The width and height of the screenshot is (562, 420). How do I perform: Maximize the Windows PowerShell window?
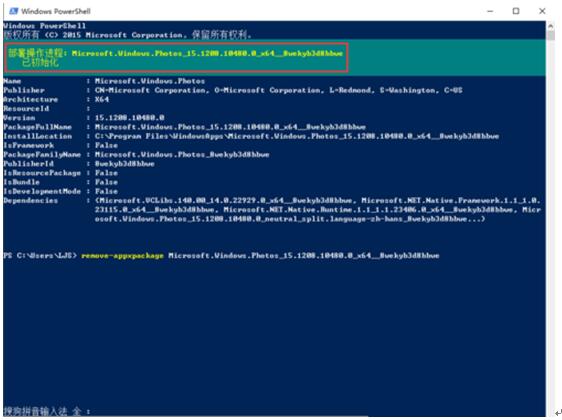point(516,11)
